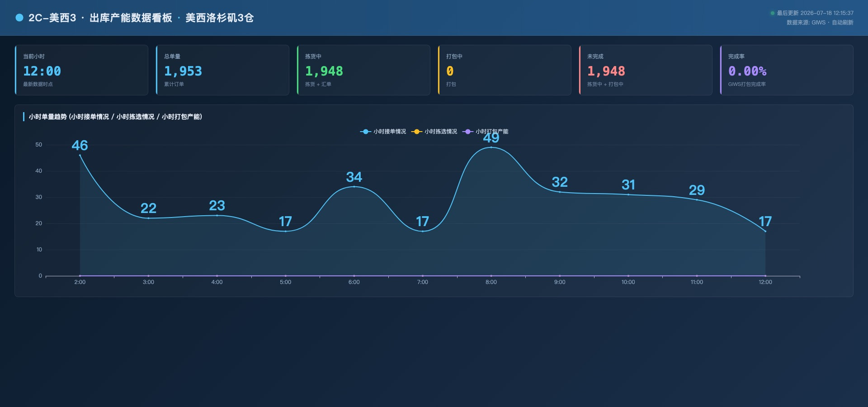868x407 pixels.
Task: Select the 打包中 0 card
Action: tap(505, 70)
